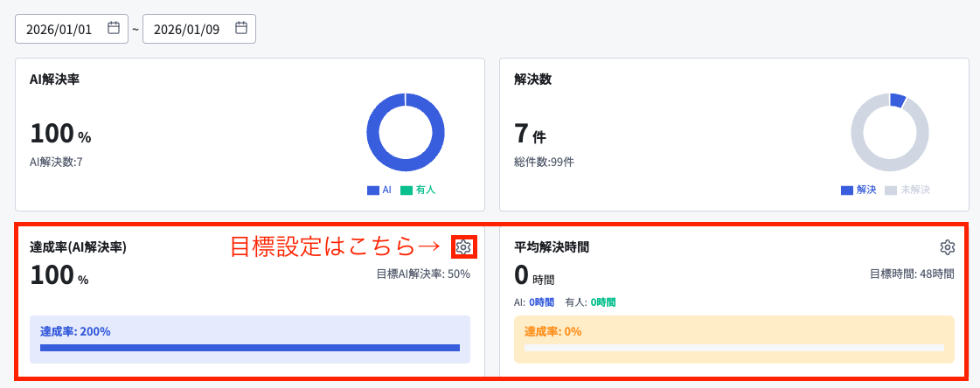Click the blue 達成率 200% progress bar

tap(250, 348)
